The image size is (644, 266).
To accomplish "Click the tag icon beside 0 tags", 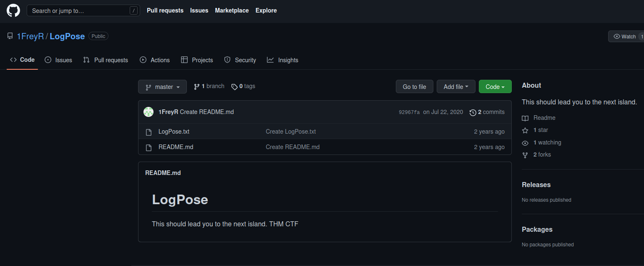I will tap(234, 87).
